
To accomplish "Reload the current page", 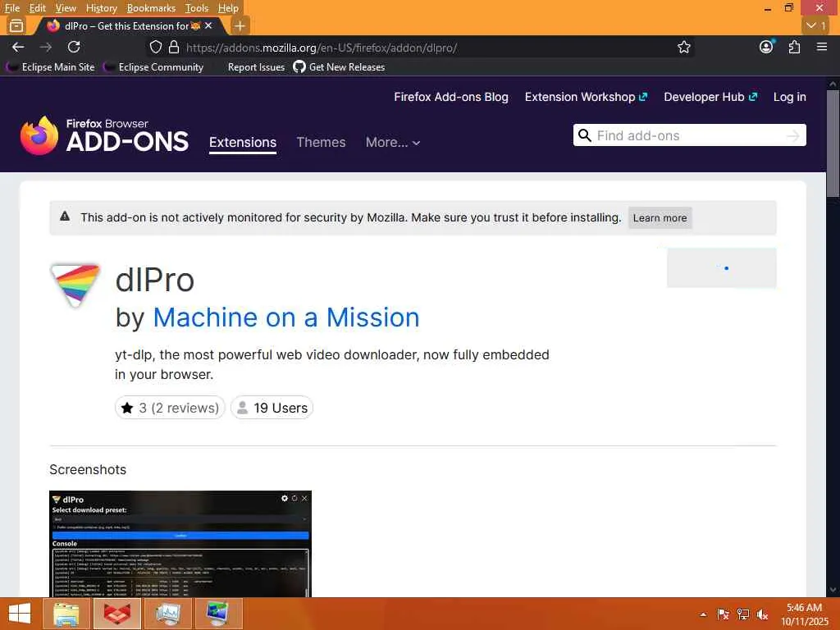I will pyautogui.click(x=74, y=47).
